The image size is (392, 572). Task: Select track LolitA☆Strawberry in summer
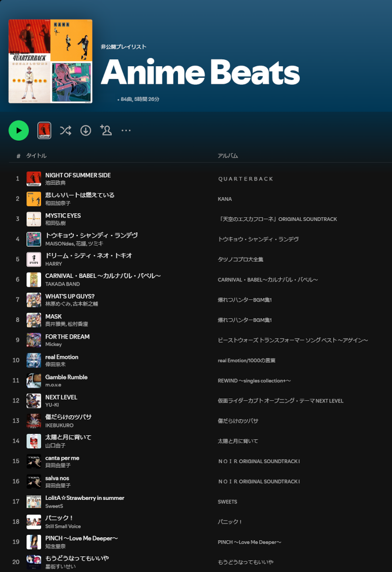[85, 498]
